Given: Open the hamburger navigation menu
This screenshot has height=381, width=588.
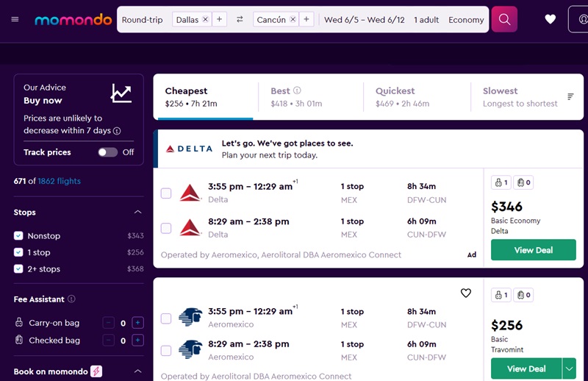Looking at the screenshot, I should pyautogui.click(x=15, y=19).
